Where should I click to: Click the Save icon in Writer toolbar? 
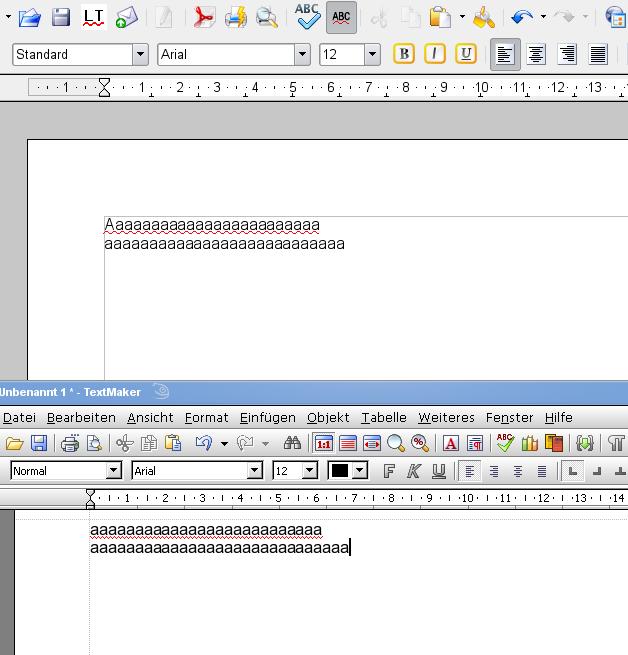click(x=61, y=17)
